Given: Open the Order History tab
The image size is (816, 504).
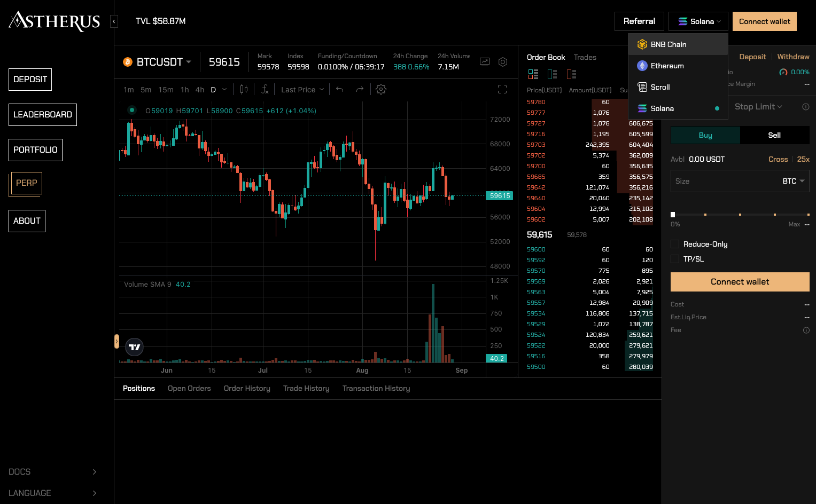Looking at the screenshot, I should (247, 388).
